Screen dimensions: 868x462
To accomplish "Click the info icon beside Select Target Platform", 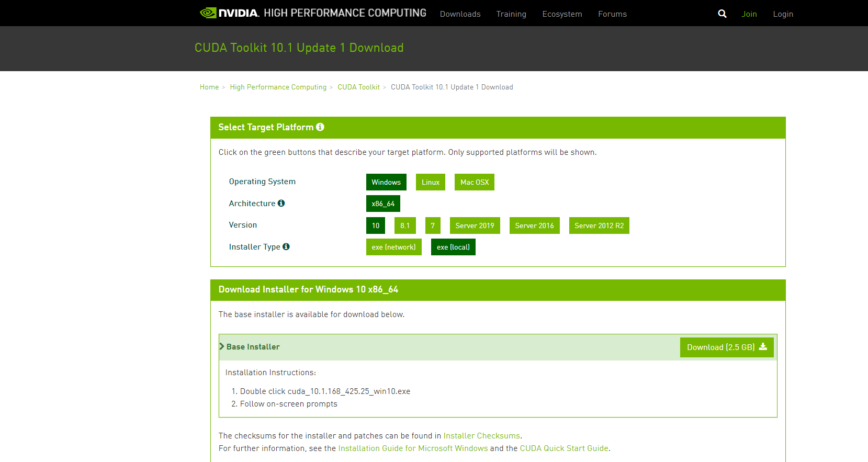I will point(320,127).
